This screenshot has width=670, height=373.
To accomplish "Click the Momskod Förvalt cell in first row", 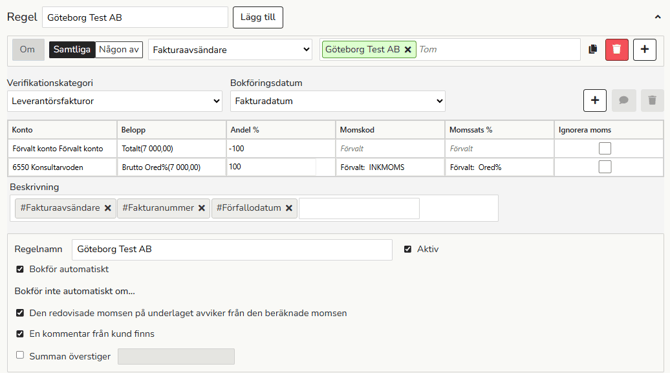I will [390, 148].
